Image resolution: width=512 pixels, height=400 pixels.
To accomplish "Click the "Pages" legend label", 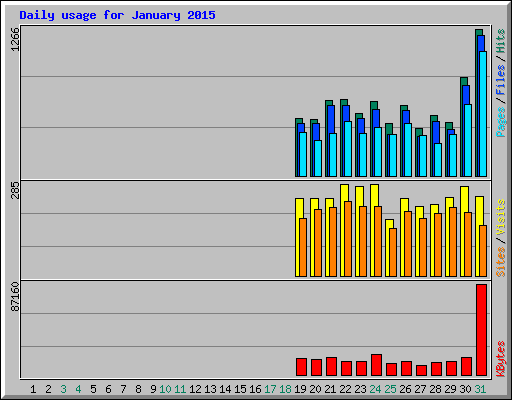I will point(500,122).
